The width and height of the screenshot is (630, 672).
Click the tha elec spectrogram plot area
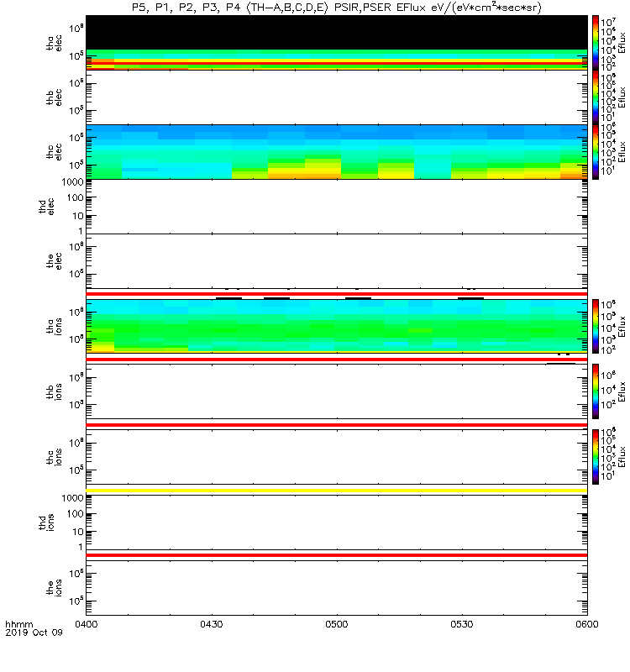(x=337, y=43)
